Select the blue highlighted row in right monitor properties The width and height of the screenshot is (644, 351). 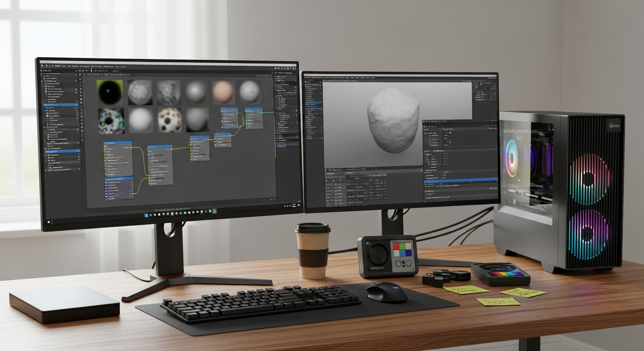[461, 181]
